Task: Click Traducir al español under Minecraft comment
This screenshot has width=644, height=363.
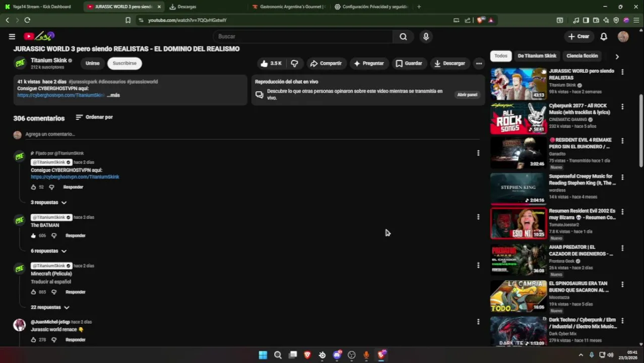Action: pyautogui.click(x=51, y=282)
